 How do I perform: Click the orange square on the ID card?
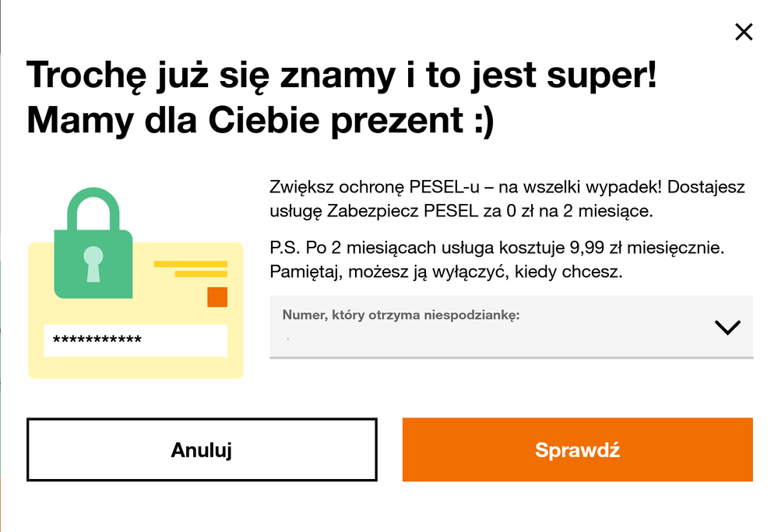(218, 297)
